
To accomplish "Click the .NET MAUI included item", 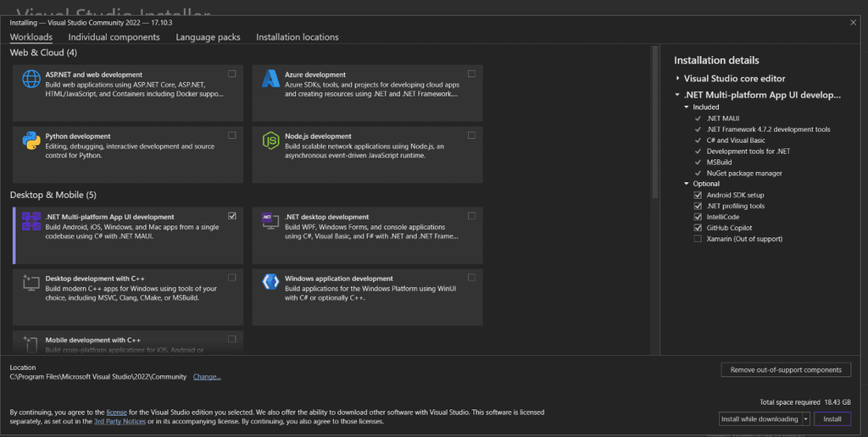I will (722, 119).
